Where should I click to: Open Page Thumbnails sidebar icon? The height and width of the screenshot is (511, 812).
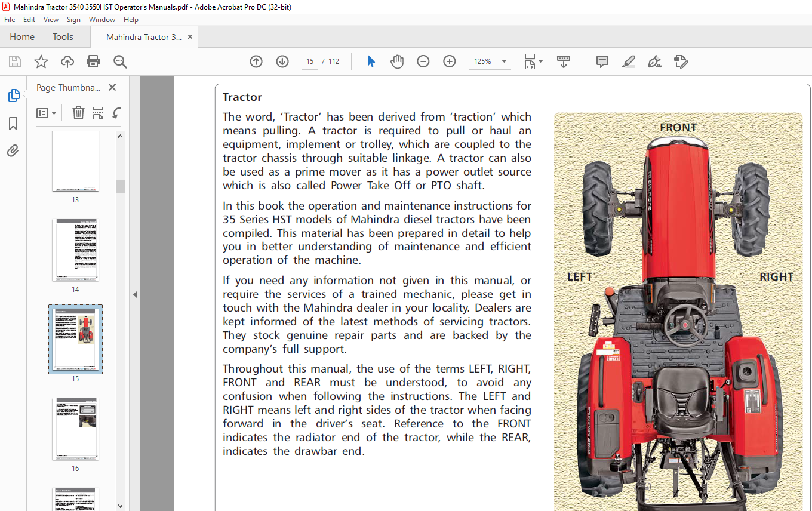pyautogui.click(x=13, y=96)
